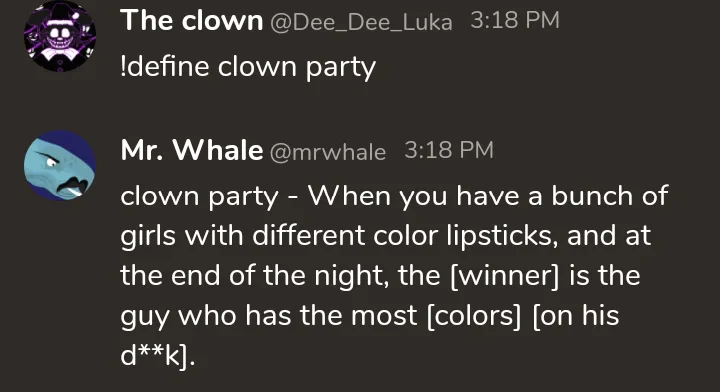Click the word "party" in the !define command
Screen dimensions: 720x392
click(340, 68)
